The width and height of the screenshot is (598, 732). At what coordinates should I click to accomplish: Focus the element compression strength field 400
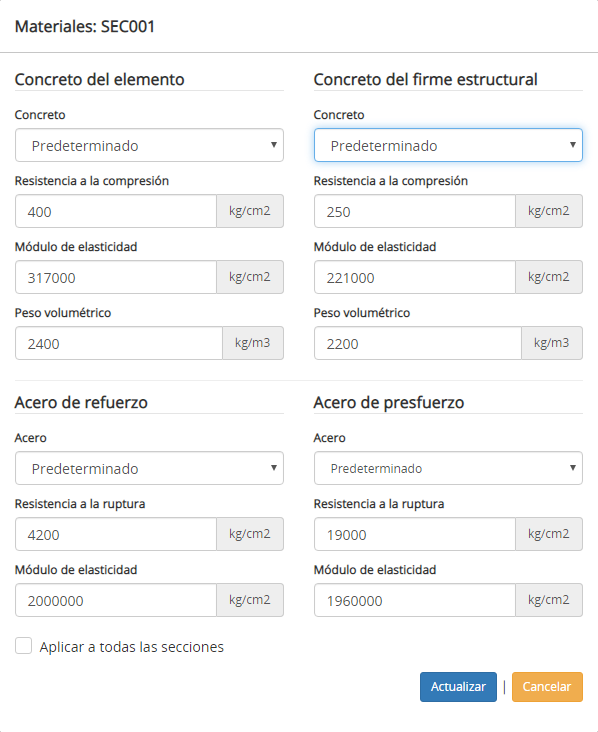click(x=116, y=211)
